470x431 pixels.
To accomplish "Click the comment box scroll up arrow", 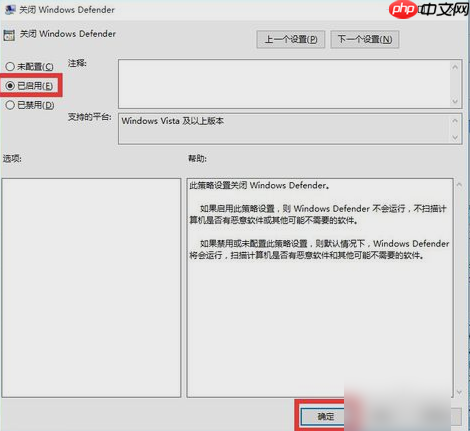I will tap(455, 67).
